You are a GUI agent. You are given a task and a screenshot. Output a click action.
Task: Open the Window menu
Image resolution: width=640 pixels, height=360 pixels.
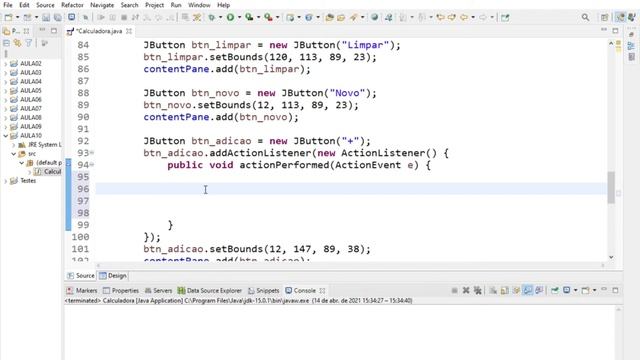(199, 5)
